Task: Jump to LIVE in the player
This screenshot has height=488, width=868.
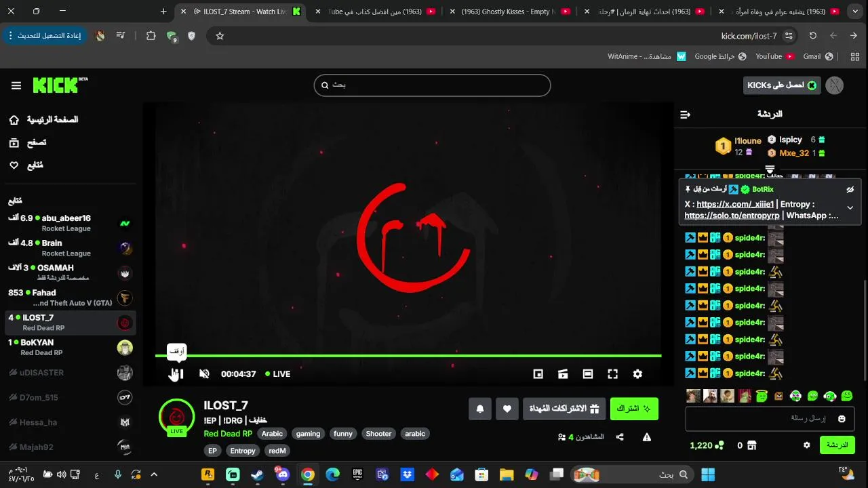Action: click(278, 373)
